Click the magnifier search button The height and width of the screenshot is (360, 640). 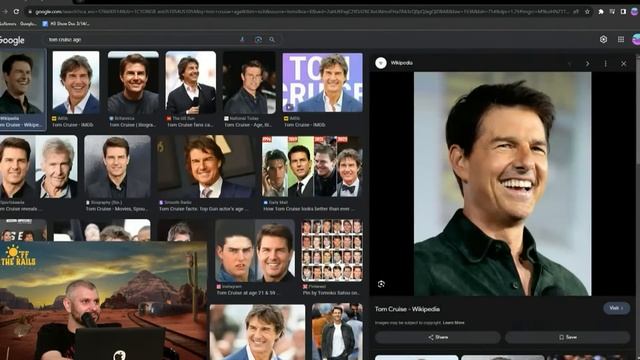pyautogui.click(x=272, y=40)
